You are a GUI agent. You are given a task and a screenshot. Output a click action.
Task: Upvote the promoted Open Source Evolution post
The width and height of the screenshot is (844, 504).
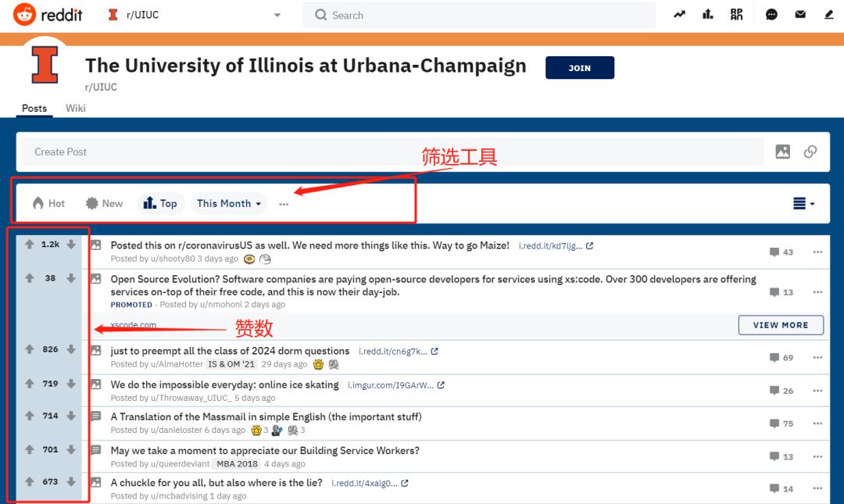point(30,278)
